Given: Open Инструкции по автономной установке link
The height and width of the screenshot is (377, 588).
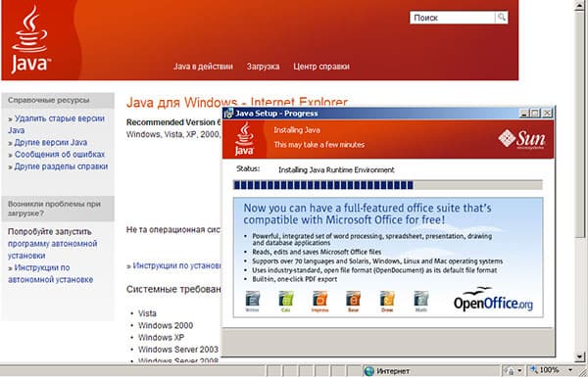Looking at the screenshot, I should pyautogui.click(x=50, y=273).
